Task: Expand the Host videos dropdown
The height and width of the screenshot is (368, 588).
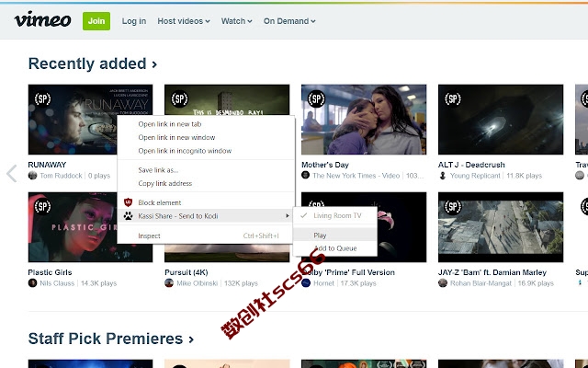Action: tap(184, 21)
